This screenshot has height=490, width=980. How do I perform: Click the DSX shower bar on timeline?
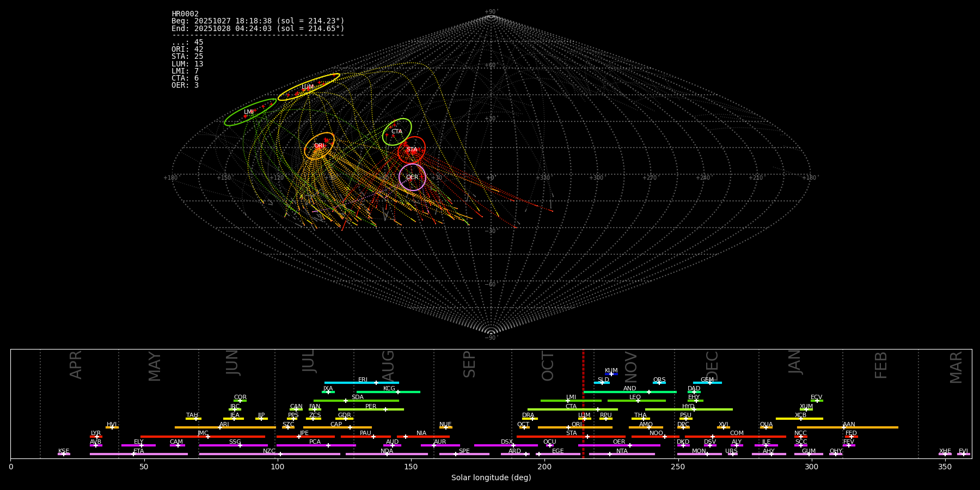point(506,445)
